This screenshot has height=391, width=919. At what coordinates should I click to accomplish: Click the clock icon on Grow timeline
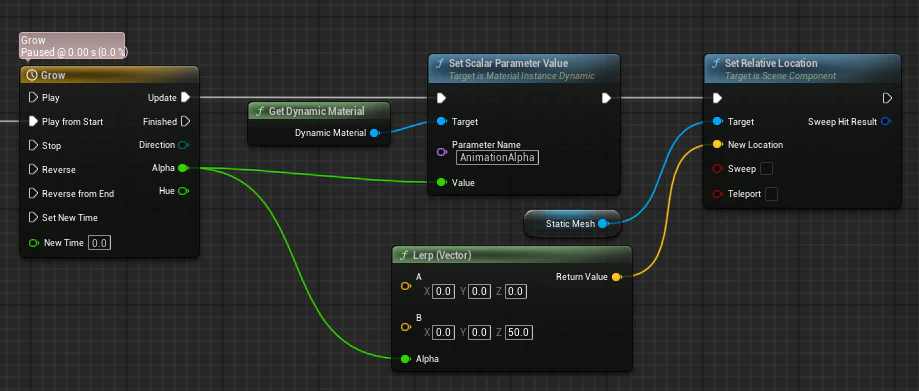point(32,75)
